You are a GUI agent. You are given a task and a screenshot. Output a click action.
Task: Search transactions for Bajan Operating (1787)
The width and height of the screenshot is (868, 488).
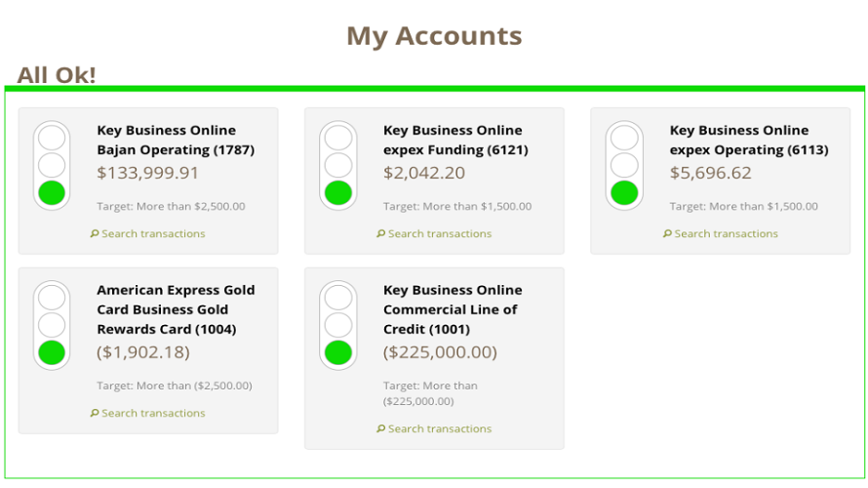click(x=153, y=234)
